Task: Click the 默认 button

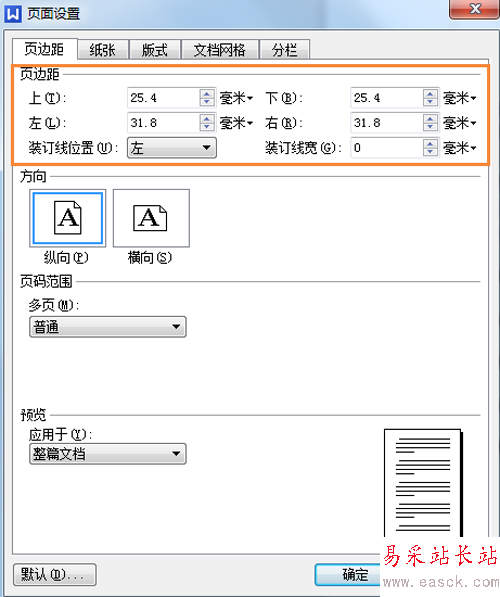Action: (x=54, y=575)
